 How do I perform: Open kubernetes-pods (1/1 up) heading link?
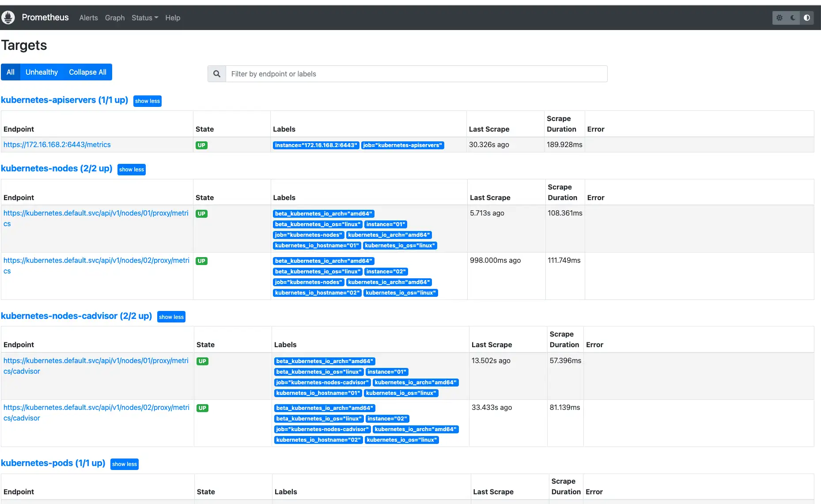click(x=53, y=463)
